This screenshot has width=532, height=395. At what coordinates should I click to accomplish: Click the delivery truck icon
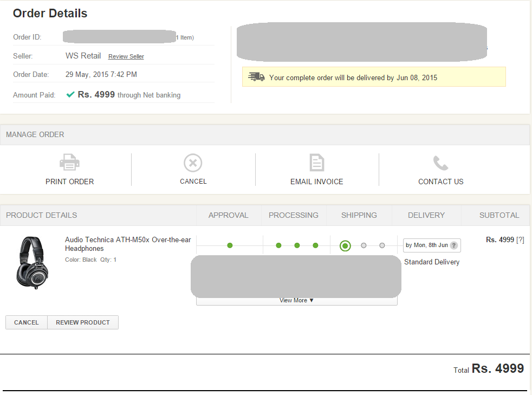256,77
